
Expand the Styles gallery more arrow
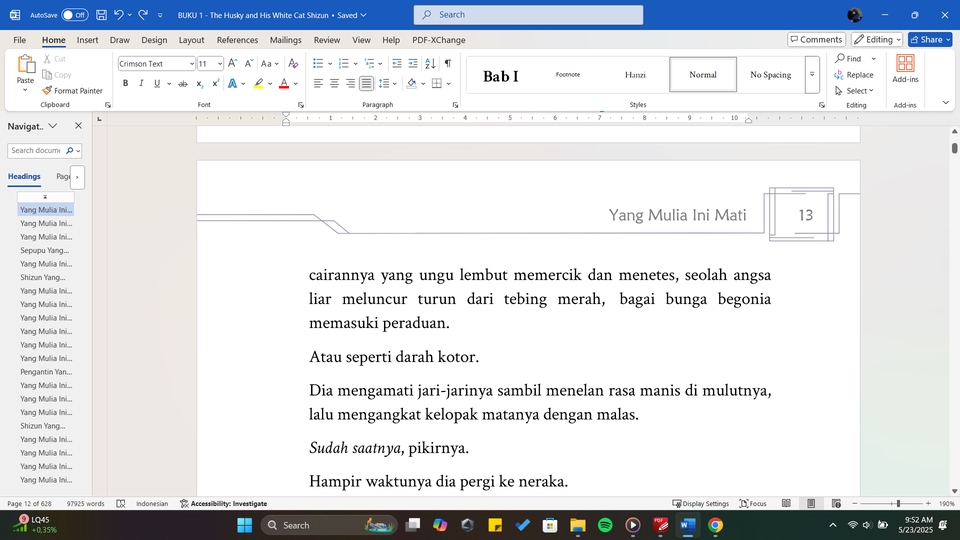(x=812, y=75)
